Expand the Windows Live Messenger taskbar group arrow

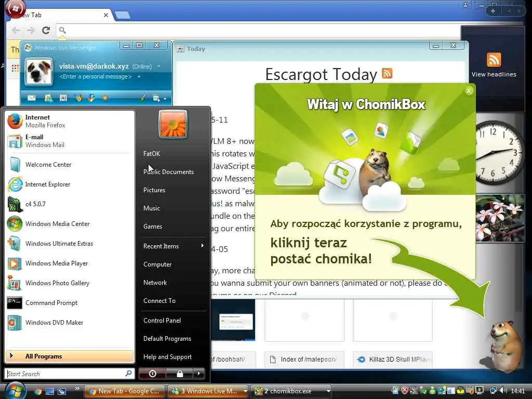[x=245, y=391]
